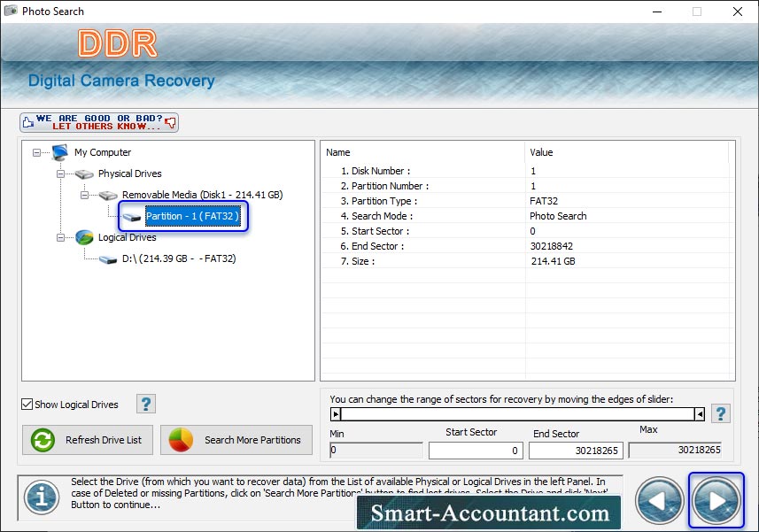Click the Removable Media drive icon
This screenshot has width=759, height=532.
108,196
